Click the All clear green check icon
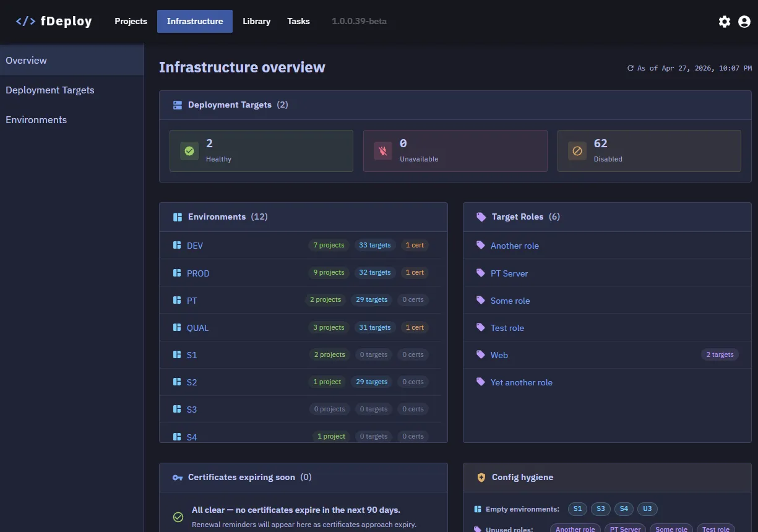The image size is (758, 532). point(178,517)
